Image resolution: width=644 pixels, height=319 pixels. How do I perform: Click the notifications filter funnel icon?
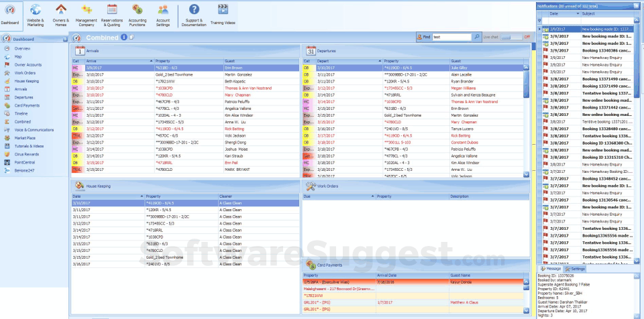tap(539, 20)
